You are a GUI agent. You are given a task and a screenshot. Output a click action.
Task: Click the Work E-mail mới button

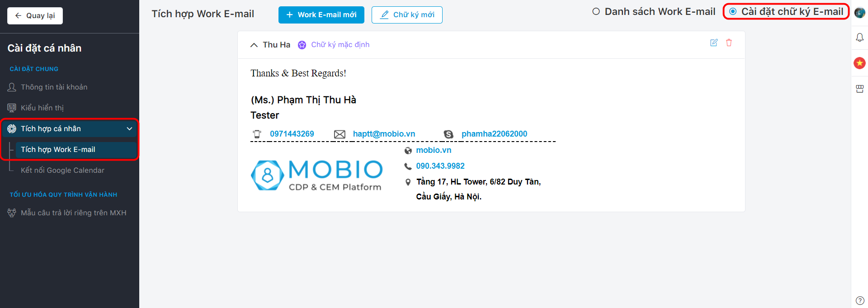tap(321, 14)
